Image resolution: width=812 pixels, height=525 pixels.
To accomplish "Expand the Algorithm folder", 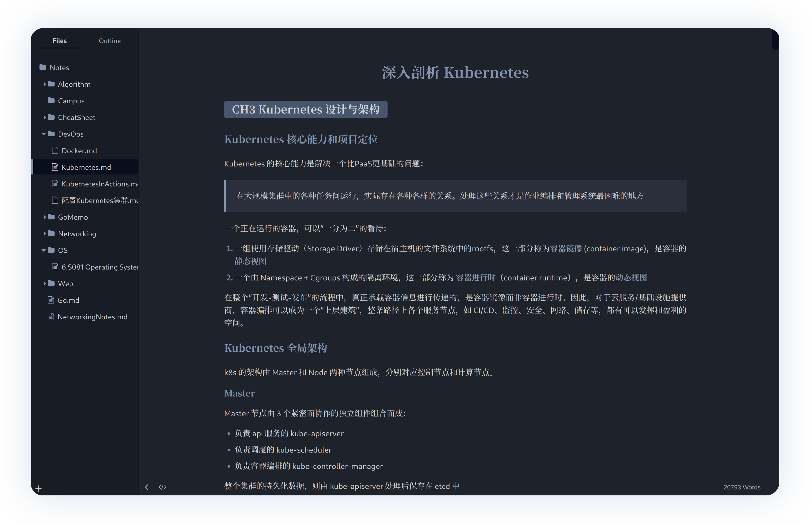I will tap(44, 84).
